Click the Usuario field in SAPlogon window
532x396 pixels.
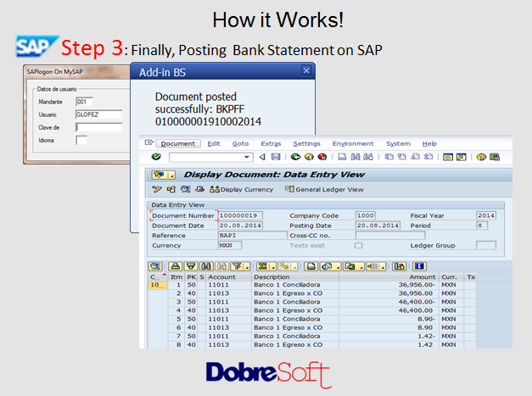(x=98, y=114)
